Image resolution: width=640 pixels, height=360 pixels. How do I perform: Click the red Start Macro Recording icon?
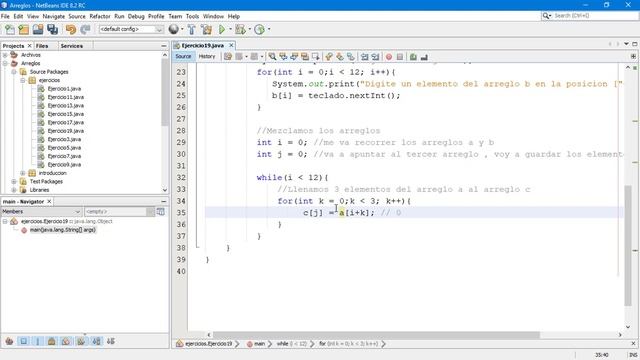coord(389,57)
